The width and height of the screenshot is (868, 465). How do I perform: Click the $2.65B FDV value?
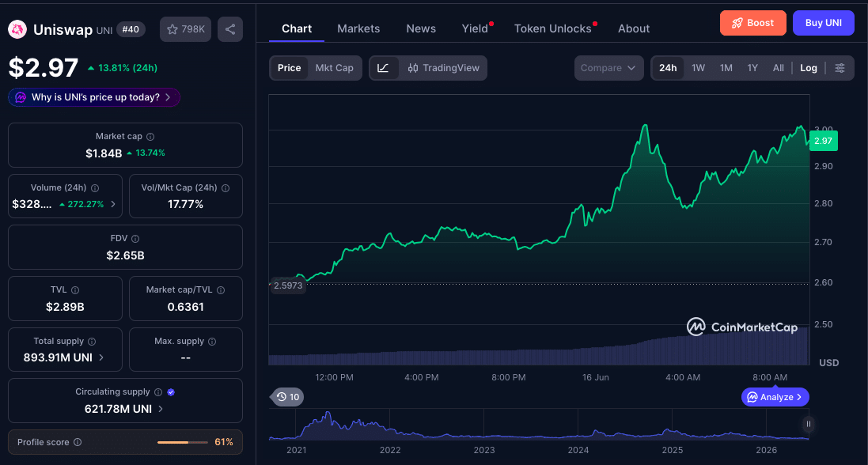125,255
